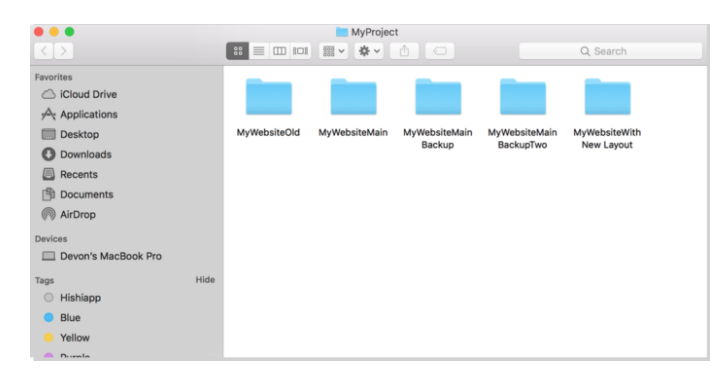The width and height of the screenshot is (727, 376).
Task: Click the MyProject title folder icon
Action: (x=342, y=32)
